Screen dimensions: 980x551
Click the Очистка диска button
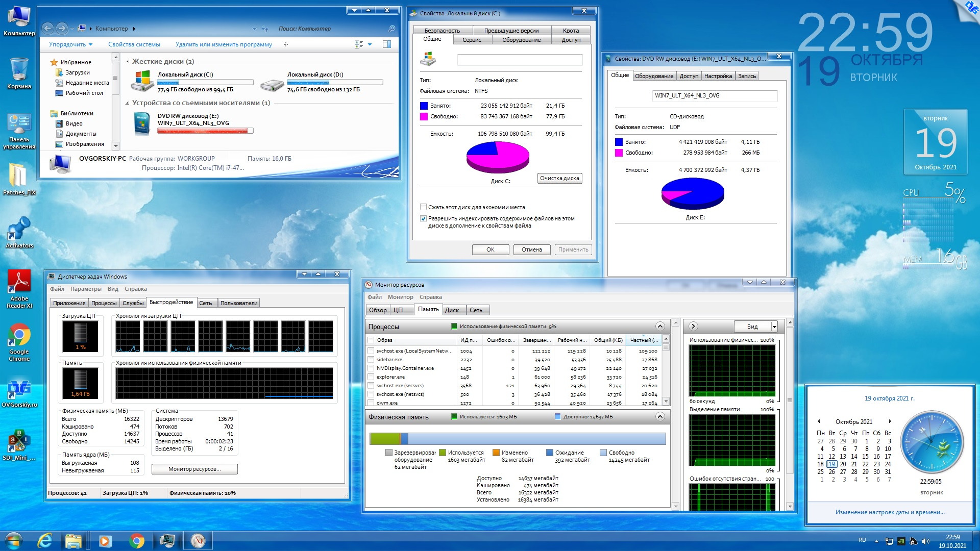[x=559, y=178]
